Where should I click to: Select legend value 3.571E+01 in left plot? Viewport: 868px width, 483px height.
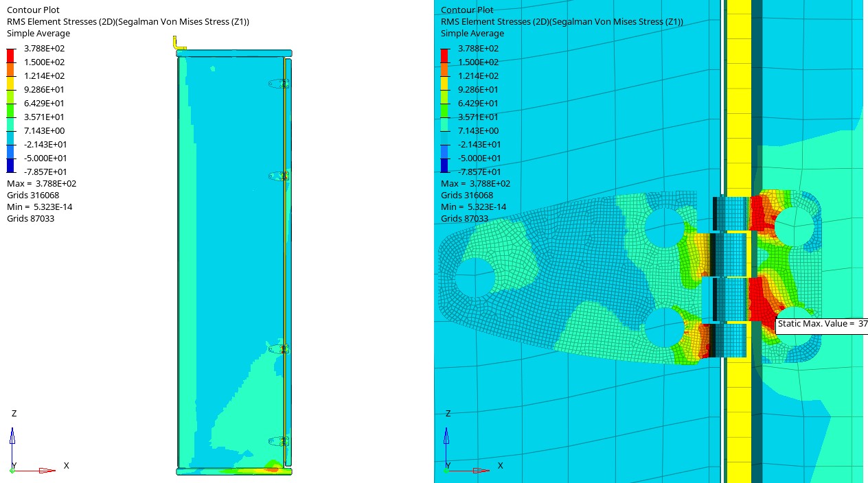point(44,117)
